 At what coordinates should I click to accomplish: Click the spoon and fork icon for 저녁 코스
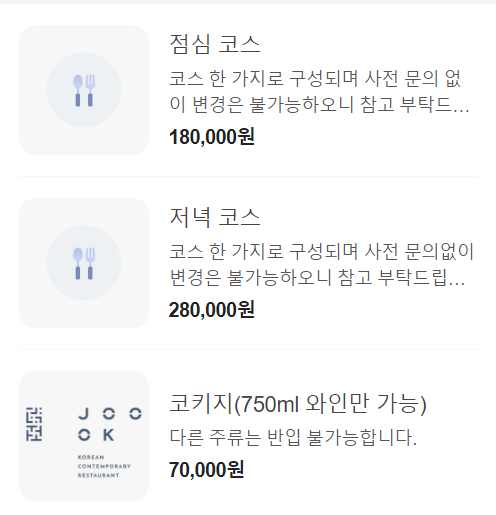[x=84, y=263]
